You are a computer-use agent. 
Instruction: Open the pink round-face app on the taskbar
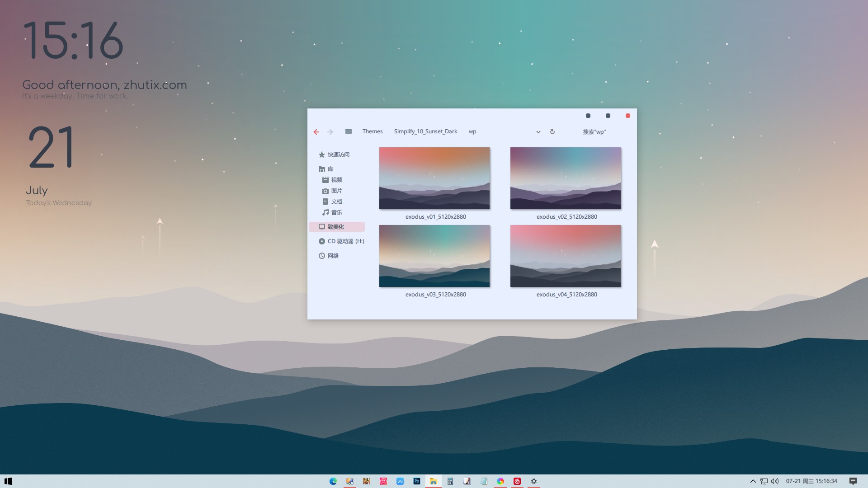point(383,481)
